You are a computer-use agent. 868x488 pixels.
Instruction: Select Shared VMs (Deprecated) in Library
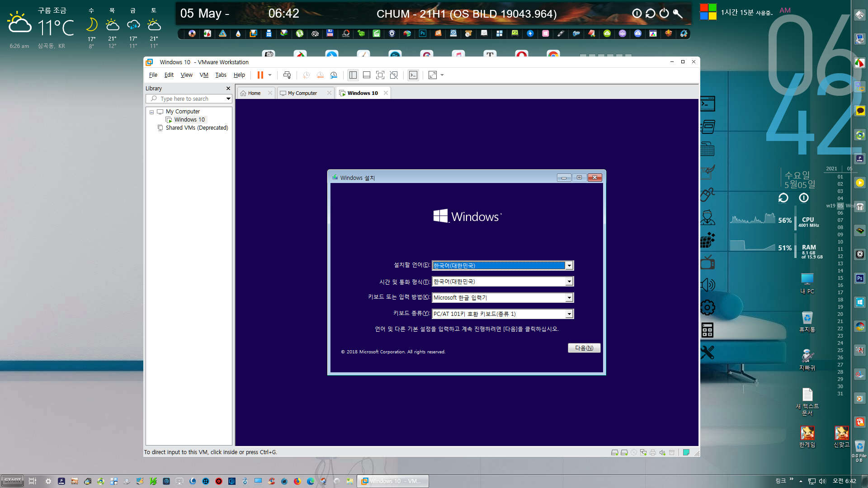point(197,128)
